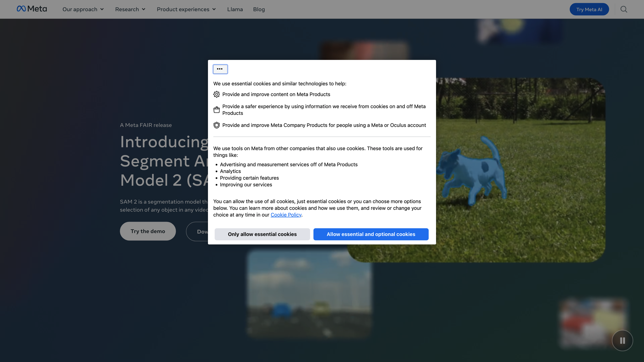The image size is (644, 362).
Task: Click the Meta logo
Action: [x=32, y=8]
